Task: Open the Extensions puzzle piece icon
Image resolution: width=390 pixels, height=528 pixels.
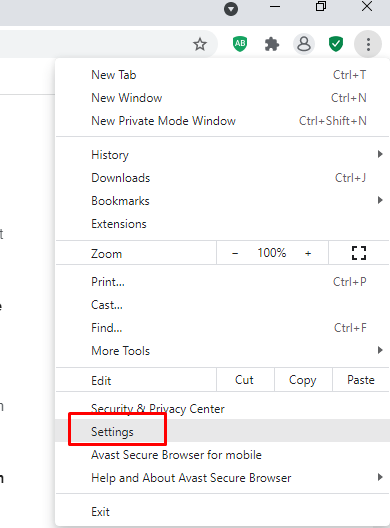Action: pos(272,44)
